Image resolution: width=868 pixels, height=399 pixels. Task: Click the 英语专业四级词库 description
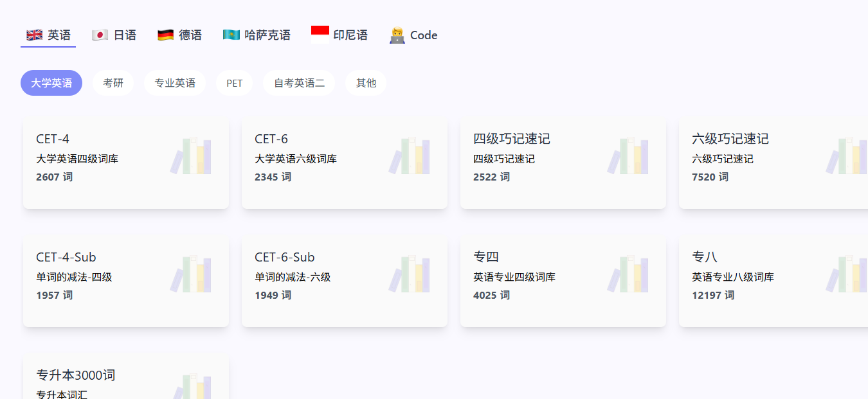(514, 277)
